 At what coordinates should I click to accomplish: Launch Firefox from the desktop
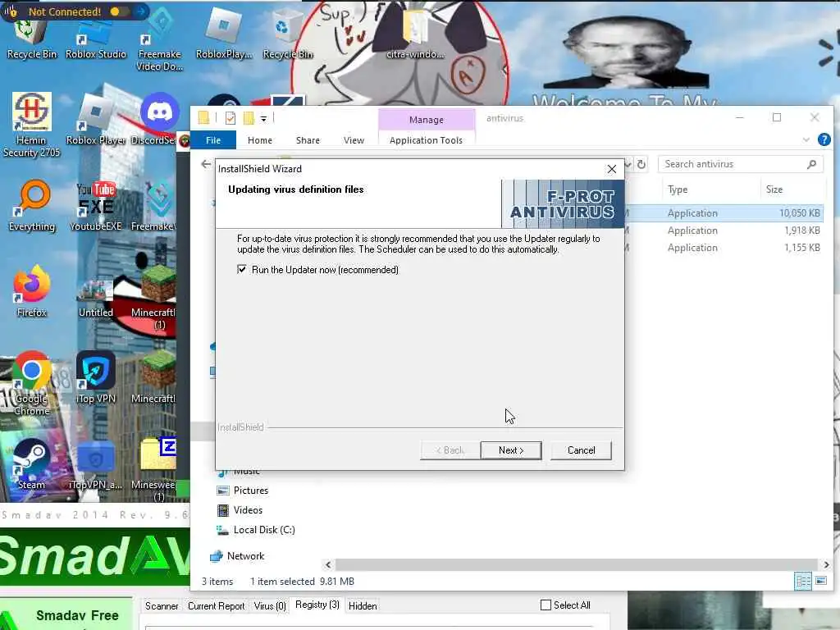click(32, 292)
